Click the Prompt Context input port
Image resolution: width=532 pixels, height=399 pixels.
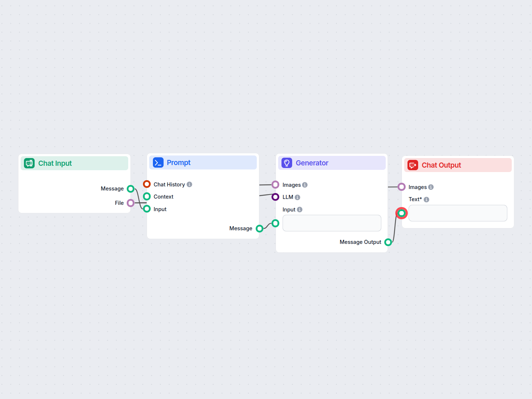tap(147, 196)
